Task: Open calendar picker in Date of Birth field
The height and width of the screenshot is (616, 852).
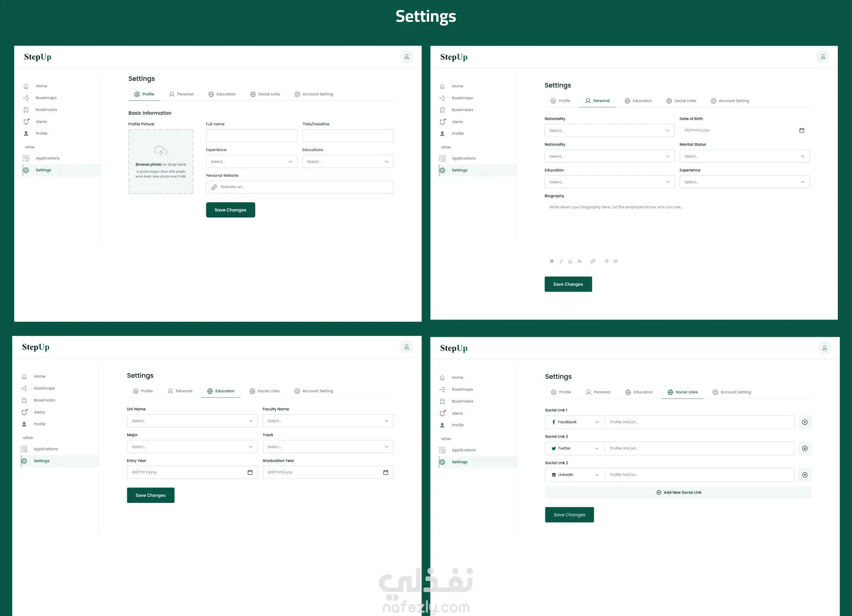Action: (x=802, y=130)
